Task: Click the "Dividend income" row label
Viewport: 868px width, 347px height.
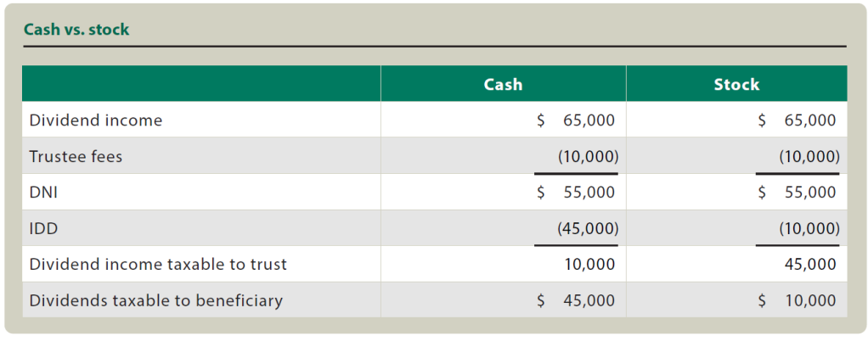Action: [95, 120]
